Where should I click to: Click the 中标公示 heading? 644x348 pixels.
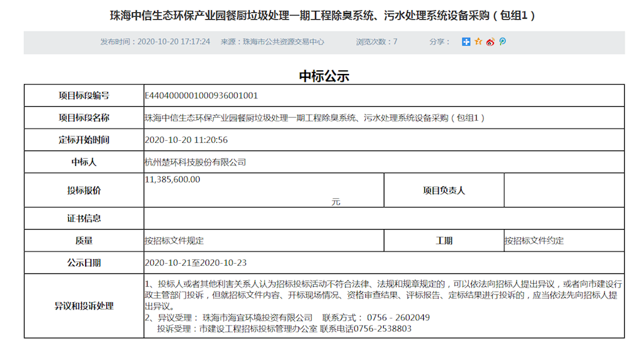coord(324,76)
